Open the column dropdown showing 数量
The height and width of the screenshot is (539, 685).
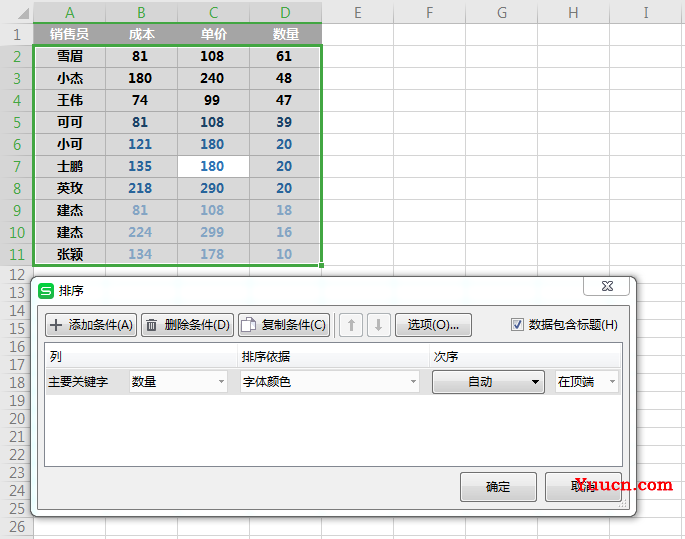[x=178, y=382]
